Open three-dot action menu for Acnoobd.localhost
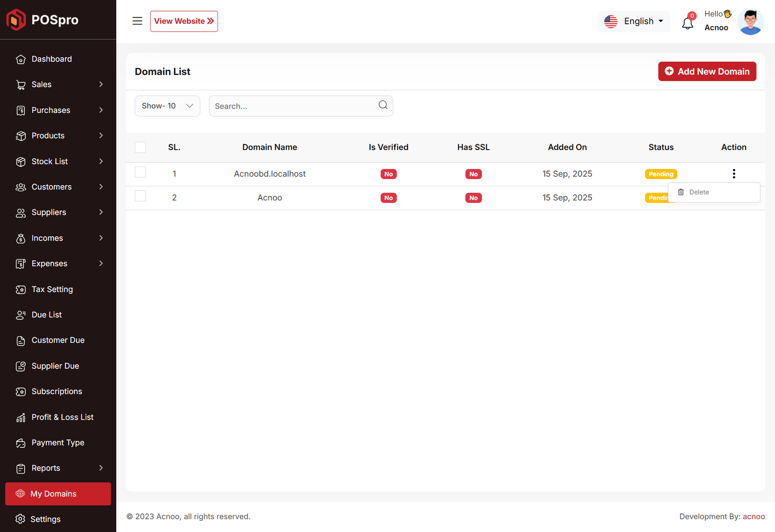Image resolution: width=775 pixels, height=532 pixels. [734, 174]
